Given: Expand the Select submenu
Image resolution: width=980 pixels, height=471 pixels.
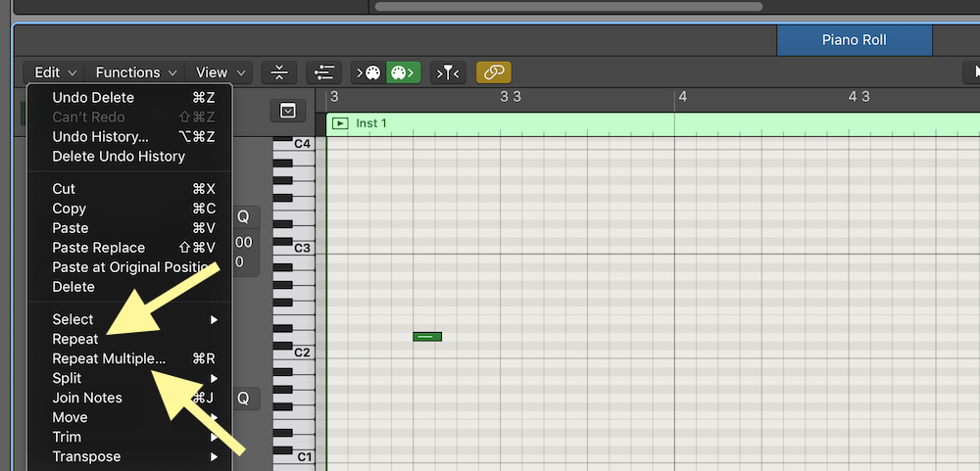Looking at the screenshot, I should (129, 319).
